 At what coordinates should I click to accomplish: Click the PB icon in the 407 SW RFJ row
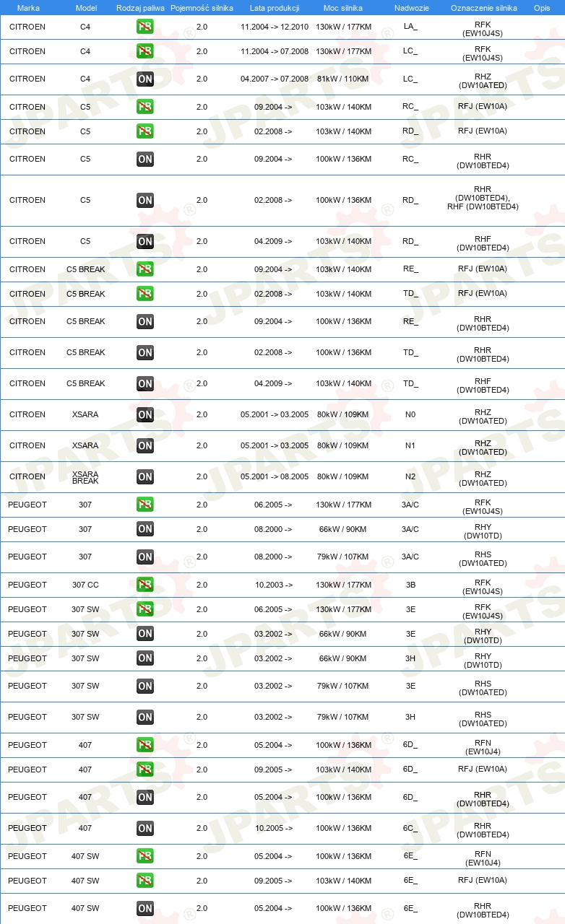[x=145, y=881]
